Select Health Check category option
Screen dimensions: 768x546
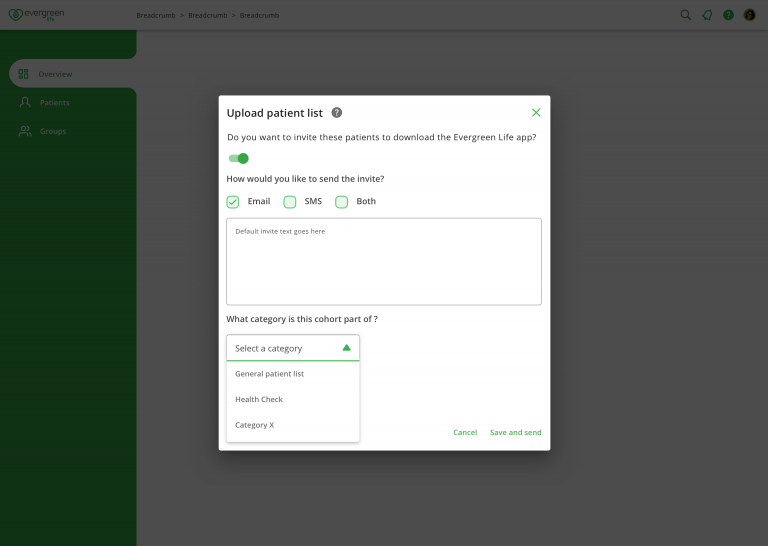coord(259,400)
